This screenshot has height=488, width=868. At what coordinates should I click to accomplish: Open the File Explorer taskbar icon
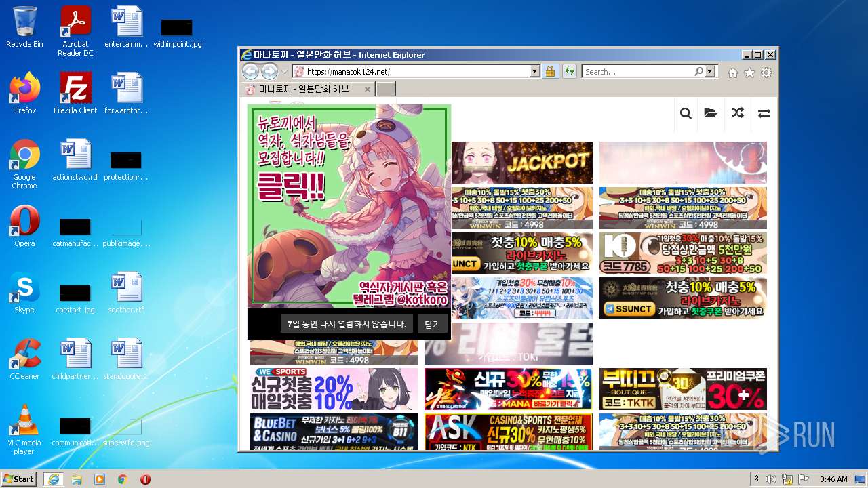77,479
